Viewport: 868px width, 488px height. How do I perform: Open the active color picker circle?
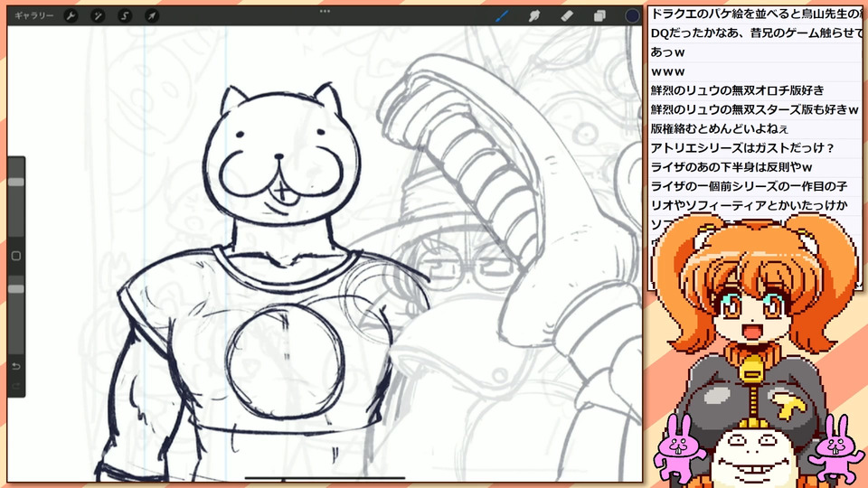click(x=632, y=15)
